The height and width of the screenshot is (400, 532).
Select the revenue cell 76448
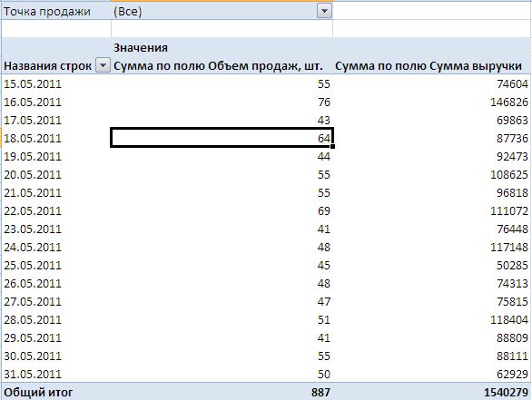pos(431,229)
